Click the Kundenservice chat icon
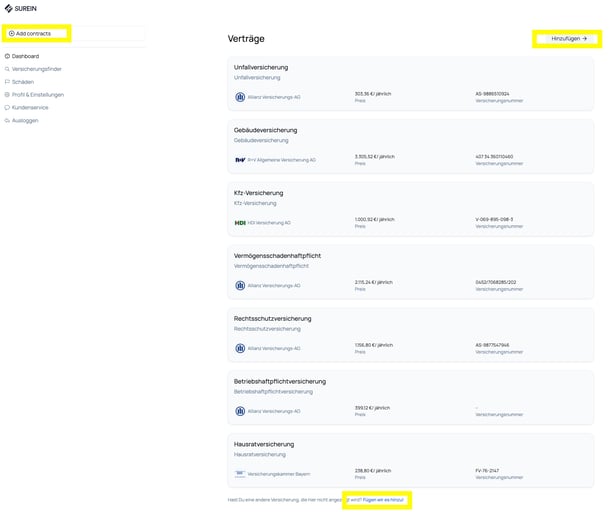This screenshot has height=512, width=610. [x=7, y=107]
